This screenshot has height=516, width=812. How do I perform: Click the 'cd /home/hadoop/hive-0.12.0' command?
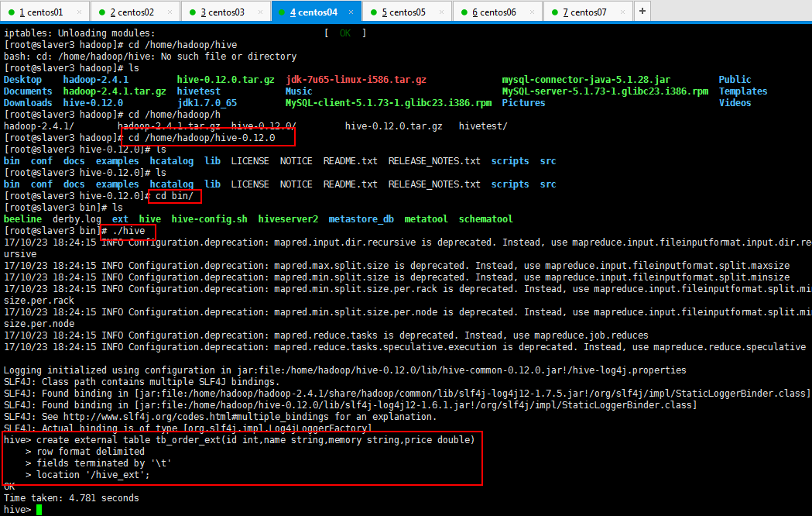coord(202,138)
